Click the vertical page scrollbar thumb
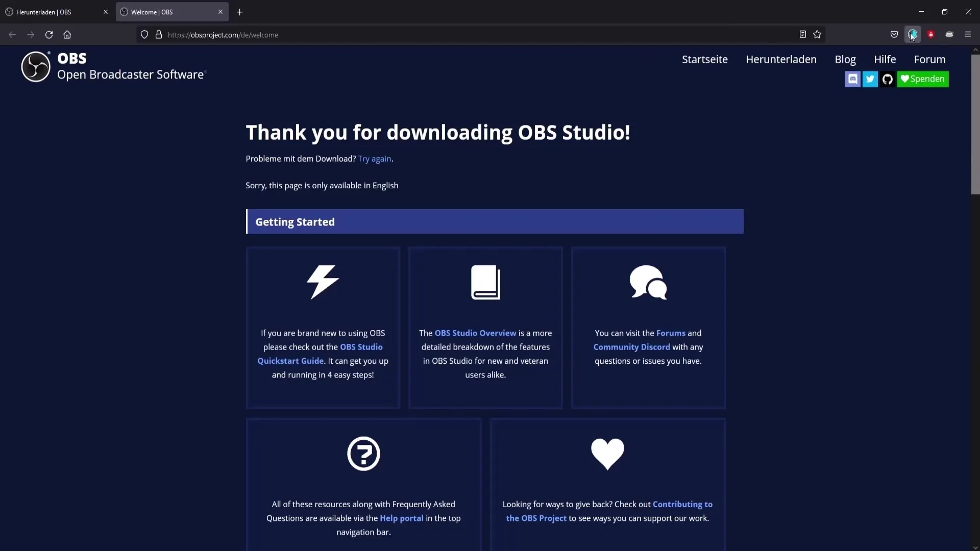The height and width of the screenshot is (551, 980). point(975,124)
